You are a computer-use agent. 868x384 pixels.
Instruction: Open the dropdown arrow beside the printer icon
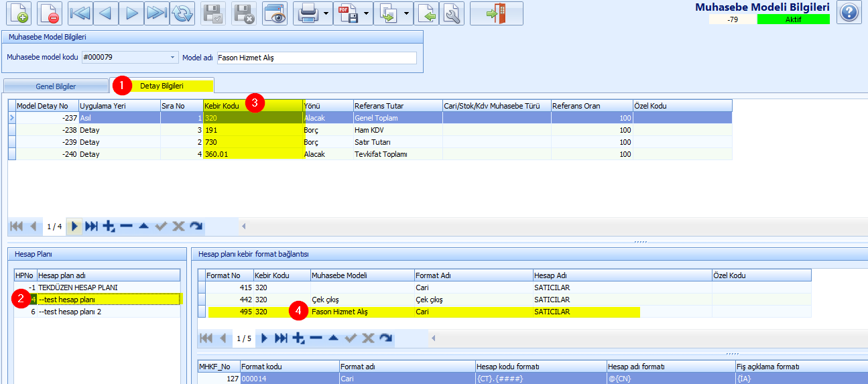[326, 13]
